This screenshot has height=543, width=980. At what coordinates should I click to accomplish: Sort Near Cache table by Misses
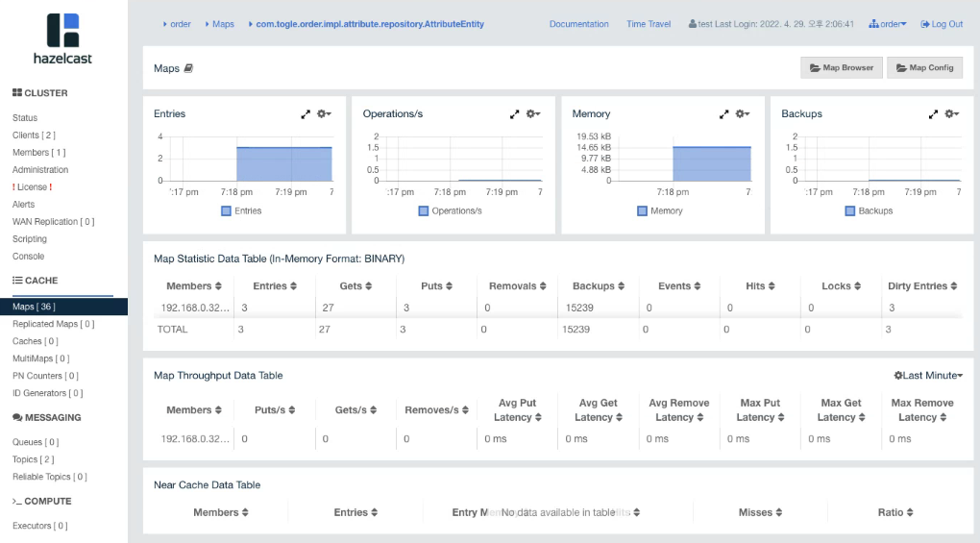point(761,513)
